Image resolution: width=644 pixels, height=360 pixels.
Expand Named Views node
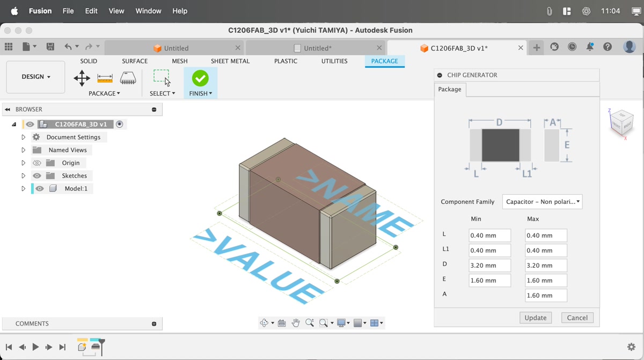(x=23, y=150)
